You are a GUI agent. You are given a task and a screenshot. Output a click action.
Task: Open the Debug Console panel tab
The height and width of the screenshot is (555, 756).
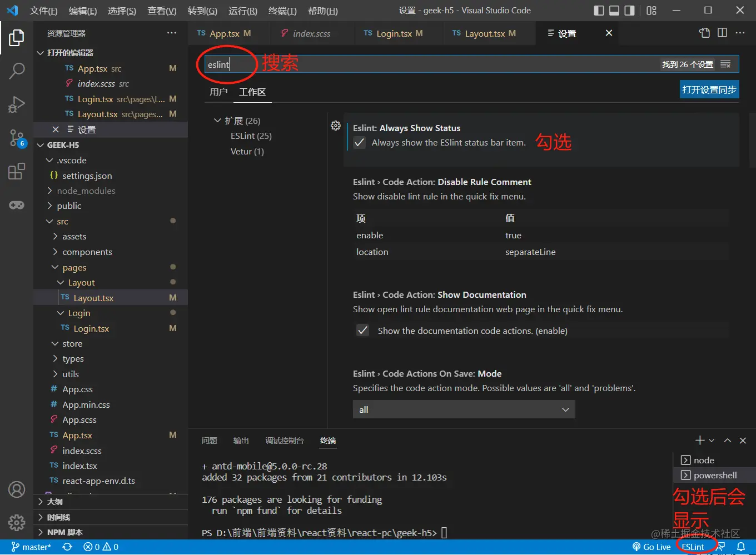(285, 441)
